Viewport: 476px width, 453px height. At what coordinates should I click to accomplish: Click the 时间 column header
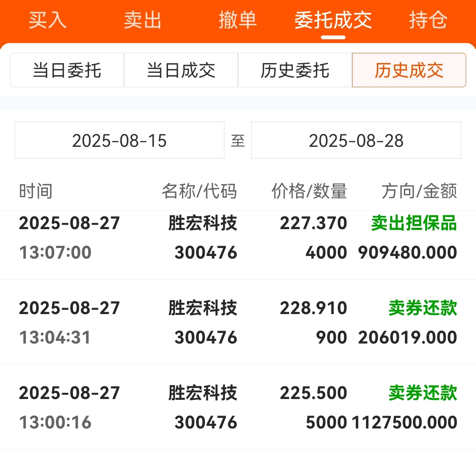(36, 191)
